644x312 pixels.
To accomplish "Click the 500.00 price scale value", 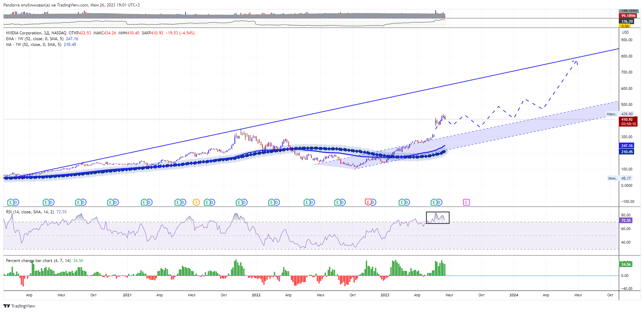I will click(x=627, y=104).
